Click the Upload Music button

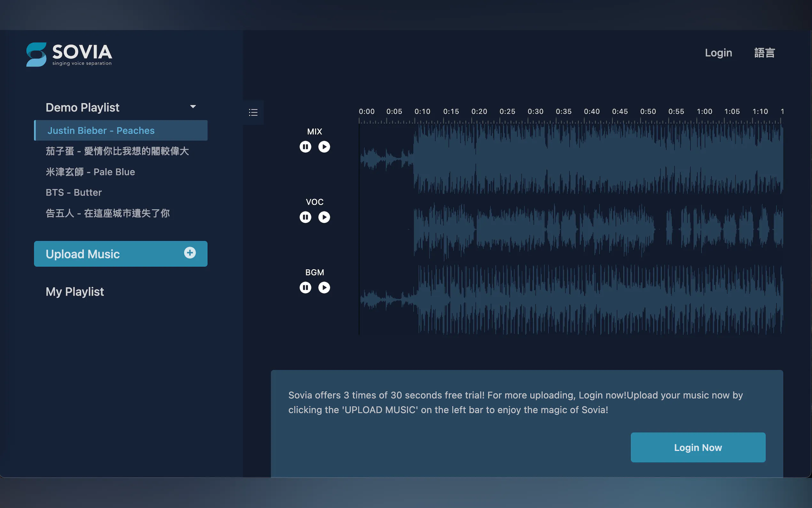coord(121,254)
